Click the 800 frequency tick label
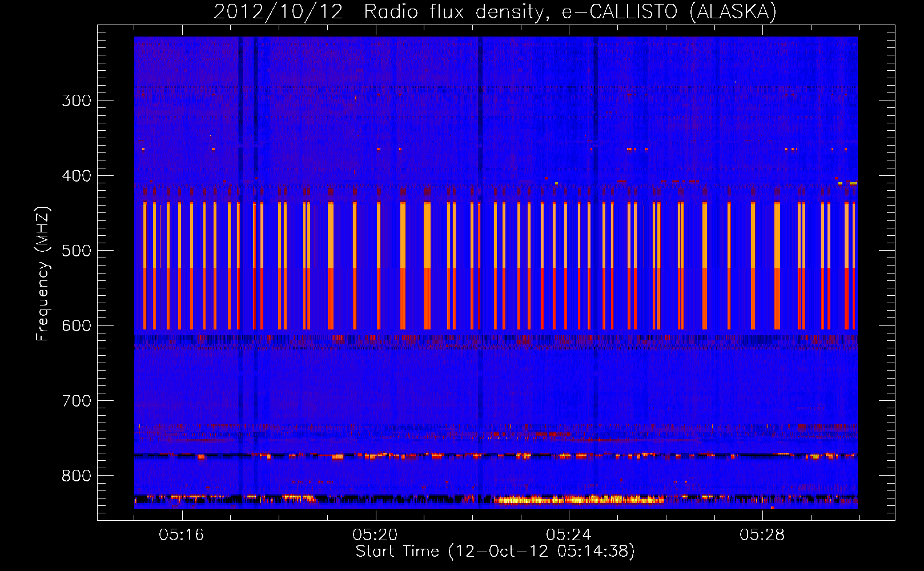924x571 pixels. point(77,476)
